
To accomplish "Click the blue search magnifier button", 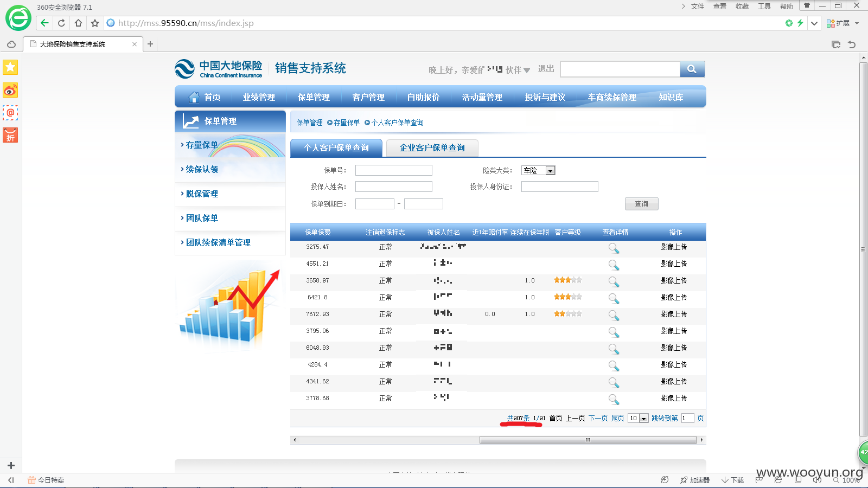I will tap(692, 69).
